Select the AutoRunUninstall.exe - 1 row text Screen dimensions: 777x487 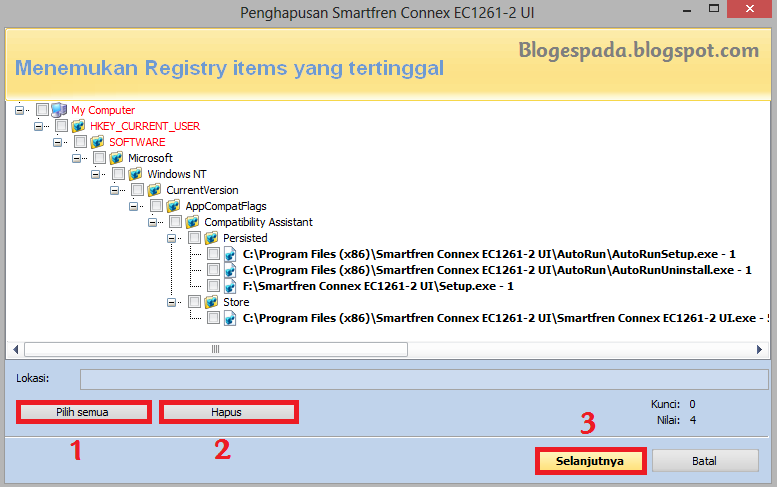pos(497,270)
